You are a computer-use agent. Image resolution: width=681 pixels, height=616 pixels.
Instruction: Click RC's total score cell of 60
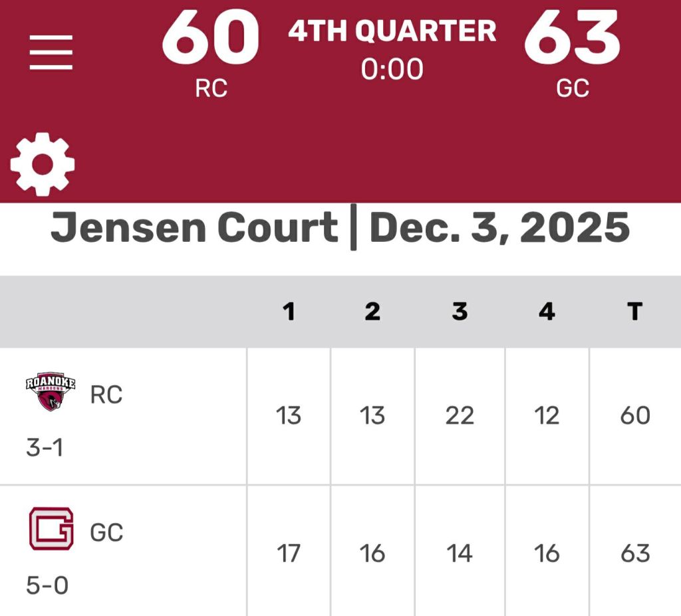pyautogui.click(x=634, y=416)
